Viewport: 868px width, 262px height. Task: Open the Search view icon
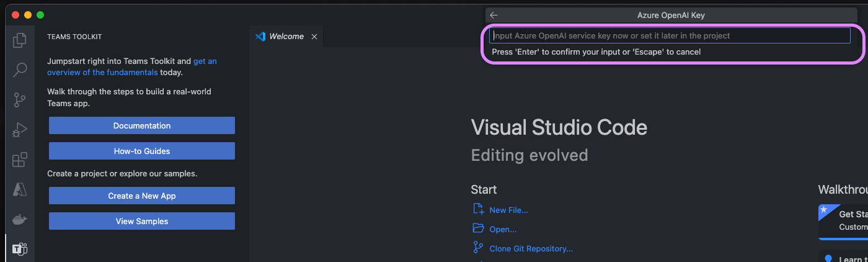(20, 70)
